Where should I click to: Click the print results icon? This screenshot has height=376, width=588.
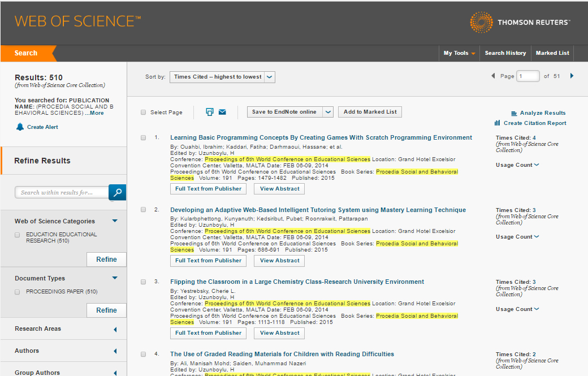pos(210,112)
